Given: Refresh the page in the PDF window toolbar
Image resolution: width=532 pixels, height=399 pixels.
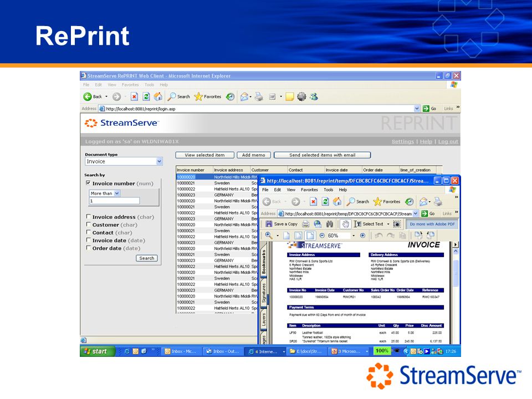Looking at the screenshot, I should click(325, 202).
